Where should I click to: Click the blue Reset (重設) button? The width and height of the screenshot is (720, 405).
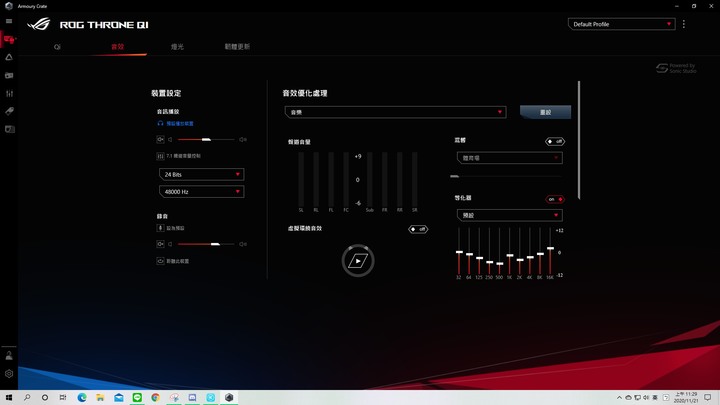pyautogui.click(x=545, y=112)
